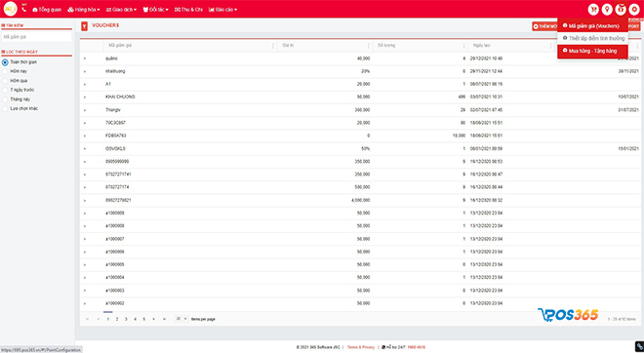Go to the next page of results

(153, 319)
